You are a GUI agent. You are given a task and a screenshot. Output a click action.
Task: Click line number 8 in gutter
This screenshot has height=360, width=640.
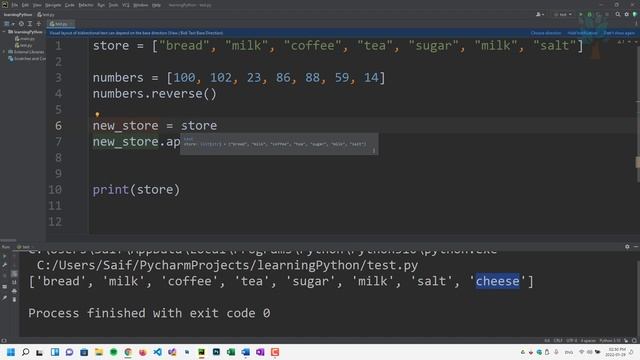pos(58,158)
